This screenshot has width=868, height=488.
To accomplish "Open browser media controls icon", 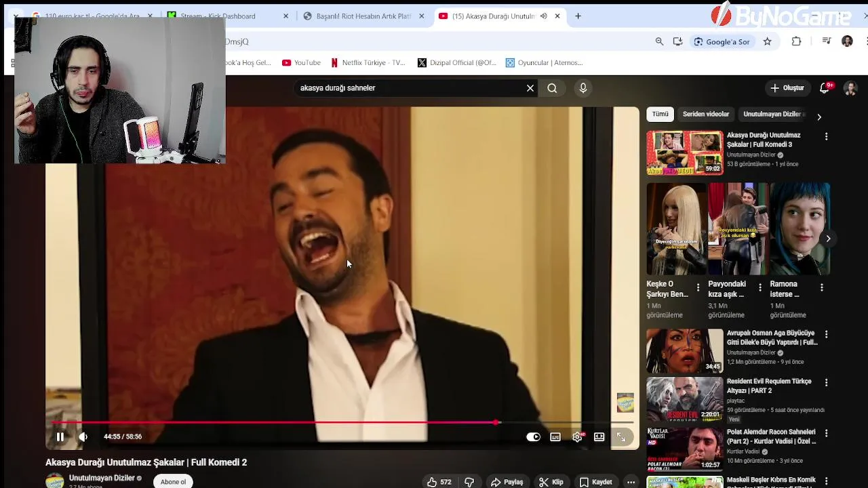I will [x=826, y=41].
